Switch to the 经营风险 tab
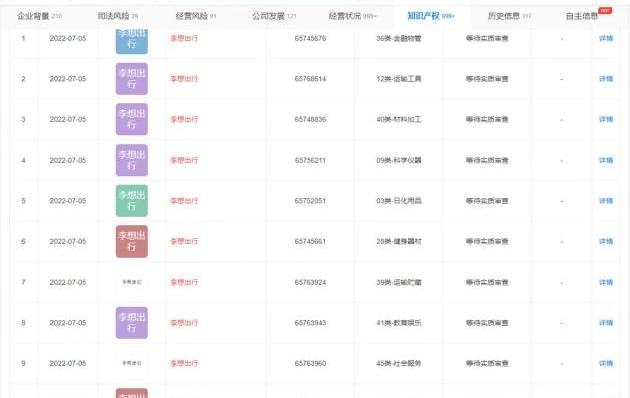This screenshot has width=630, height=398. (196, 16)
